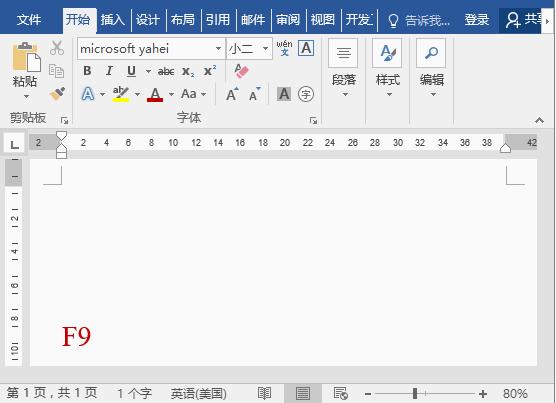Open the underline style dropdown arrow
Viewport: 556px width, 403px height.
point(148,72)
